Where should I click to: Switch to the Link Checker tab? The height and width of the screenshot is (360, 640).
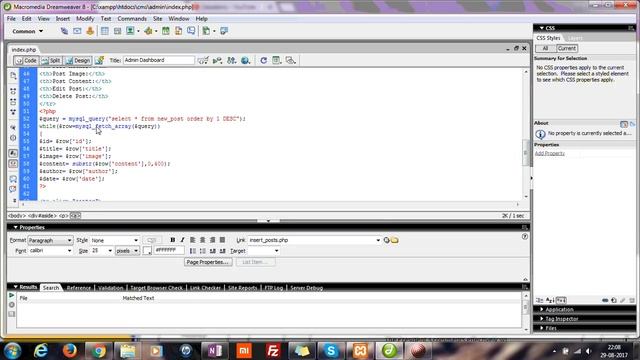click(x=205, y=288)
